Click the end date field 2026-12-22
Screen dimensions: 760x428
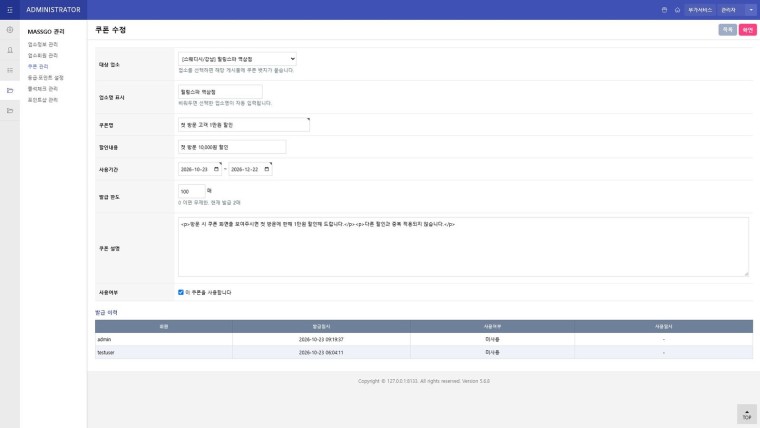pyautogui.click(x=250, y=169)
